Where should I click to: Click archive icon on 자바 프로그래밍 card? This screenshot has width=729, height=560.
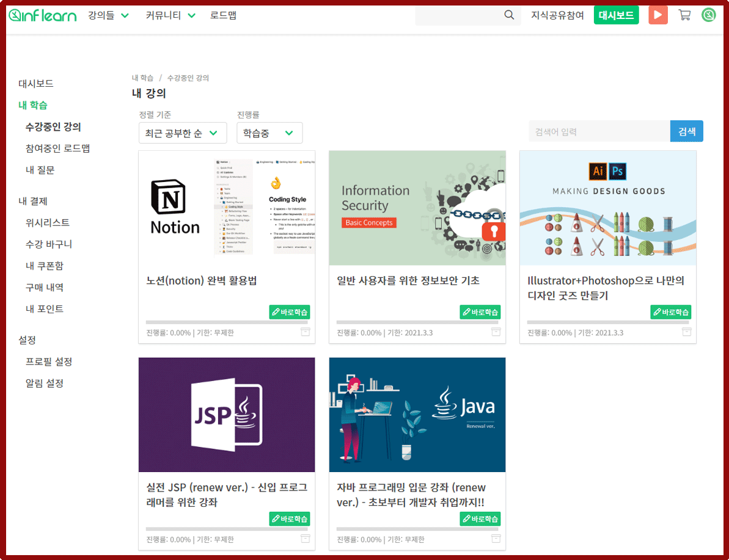(x=496, y=539)
